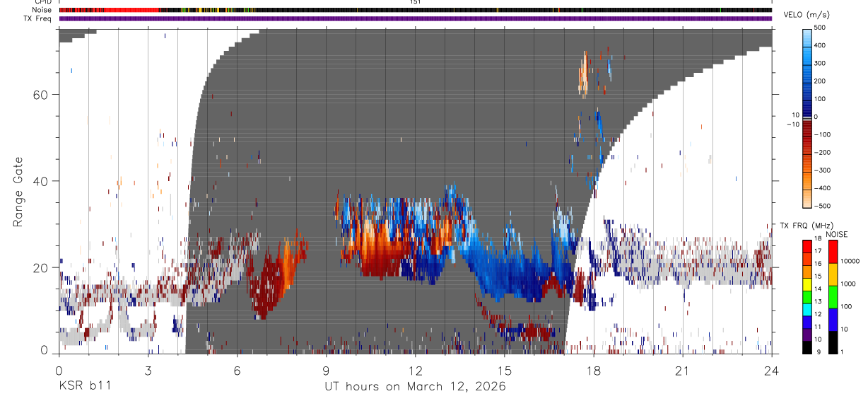
Task: Select the blue NOISE swatch for 10–100
Action: click(x=834, y=320)
